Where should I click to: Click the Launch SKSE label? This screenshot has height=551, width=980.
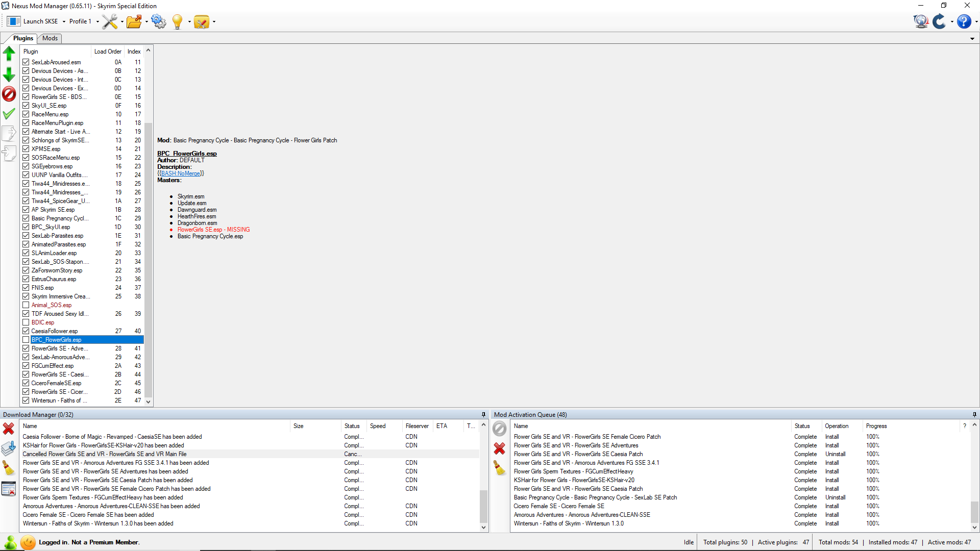pyautogui.click(x=41, y=21)
